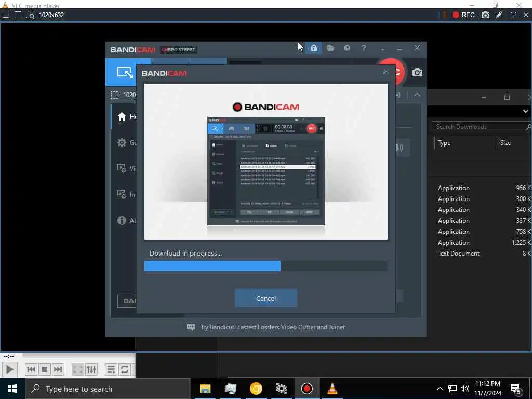Open the 1020x632 resolution selector
Viewport: 532px width, 399px height.
51,15
